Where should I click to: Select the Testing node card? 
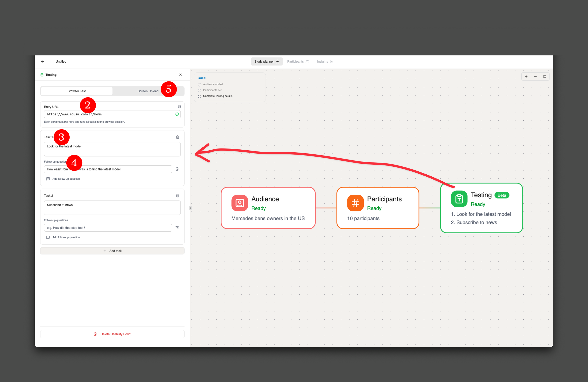tap(481, 208)
